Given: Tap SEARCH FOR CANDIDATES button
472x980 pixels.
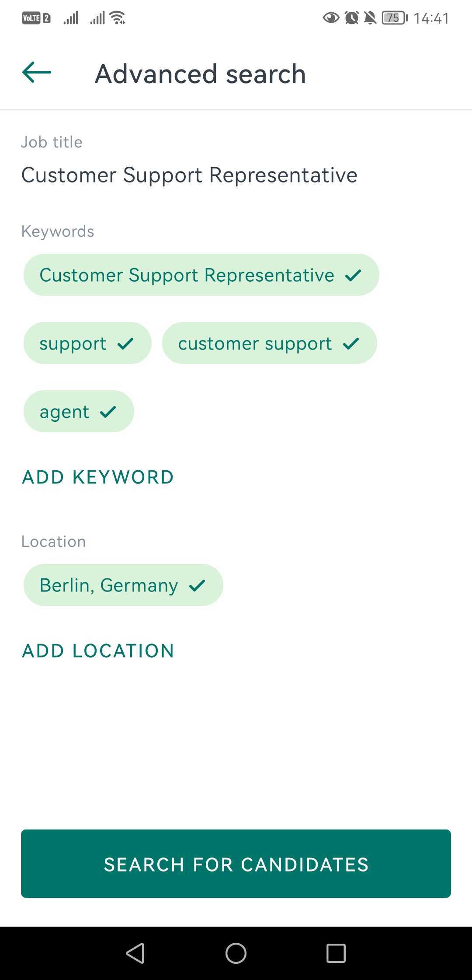Looking at the screenshot, I should pyautogui.click(x=236, y=864).
